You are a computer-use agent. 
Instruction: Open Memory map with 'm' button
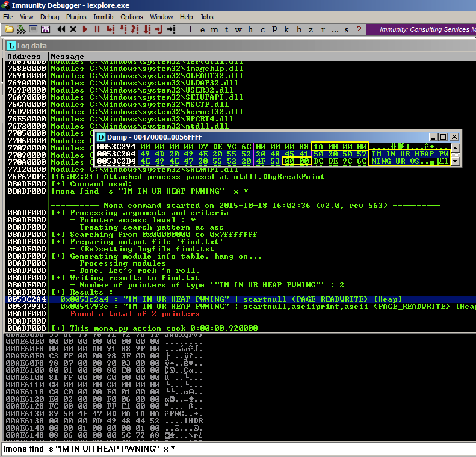pyautogui.click(x=215, y=29)
